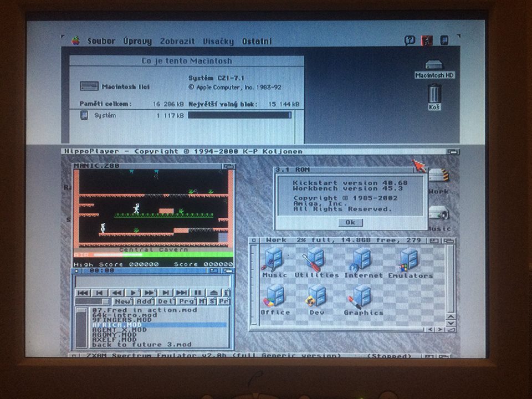Screen dimensions: 532x399
Task: Open the Office drawer icon
Action: click(x=275, y=296)
